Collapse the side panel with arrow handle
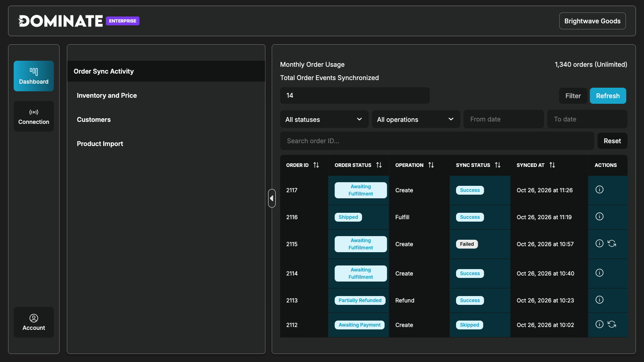The image size is (644, 362). click(x=272, y=198)
